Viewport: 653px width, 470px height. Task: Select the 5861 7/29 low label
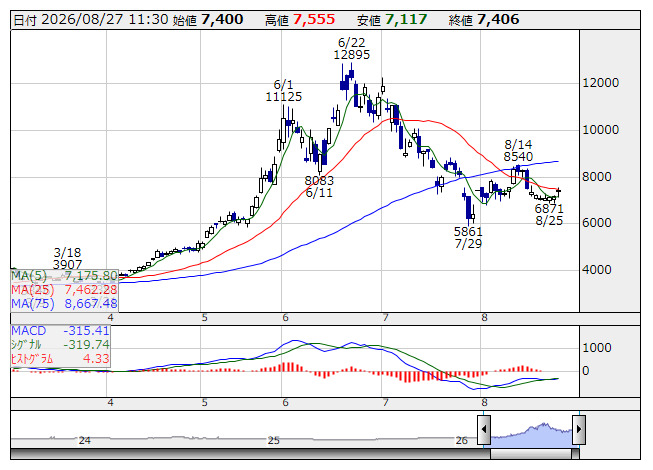coord(468,237)
